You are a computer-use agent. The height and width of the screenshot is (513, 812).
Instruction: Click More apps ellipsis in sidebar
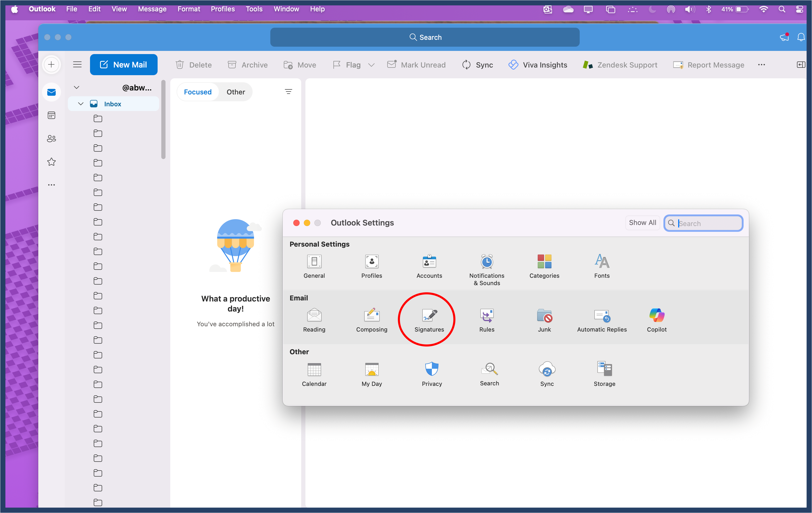51,185
